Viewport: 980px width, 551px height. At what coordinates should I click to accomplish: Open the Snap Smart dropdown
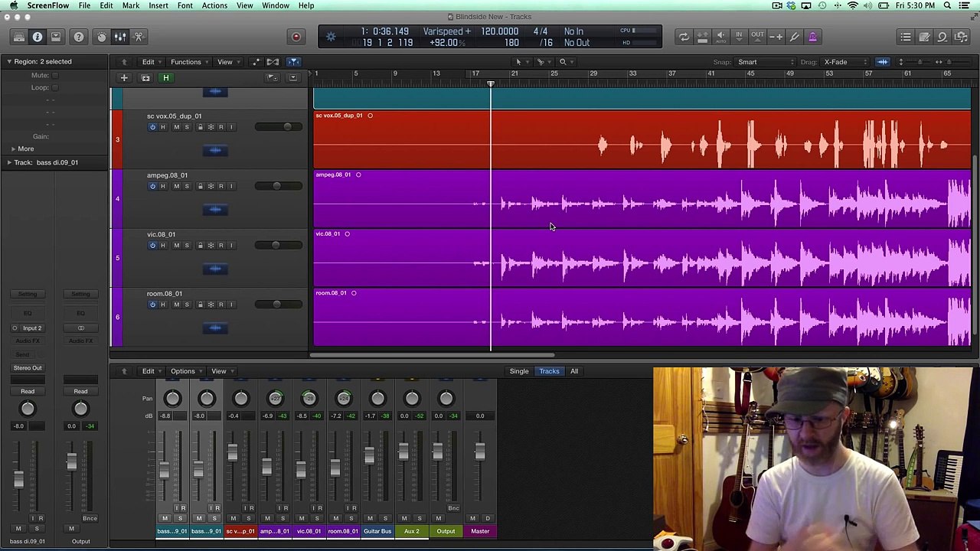pos(766,62)
